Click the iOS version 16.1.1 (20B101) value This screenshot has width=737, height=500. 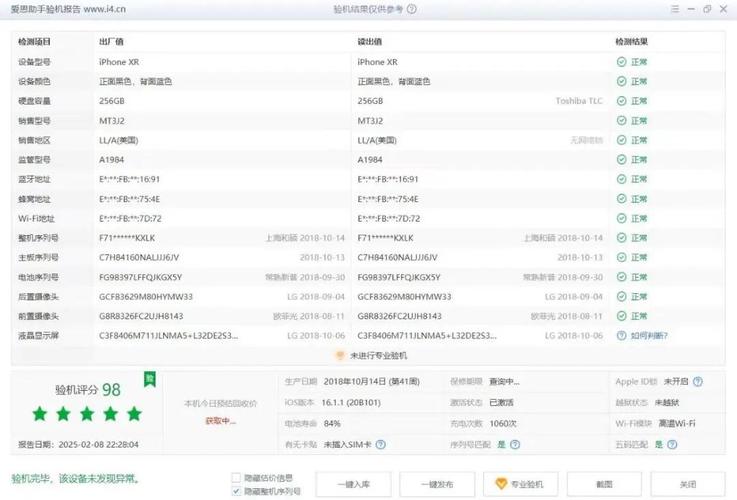coord(351,403)
